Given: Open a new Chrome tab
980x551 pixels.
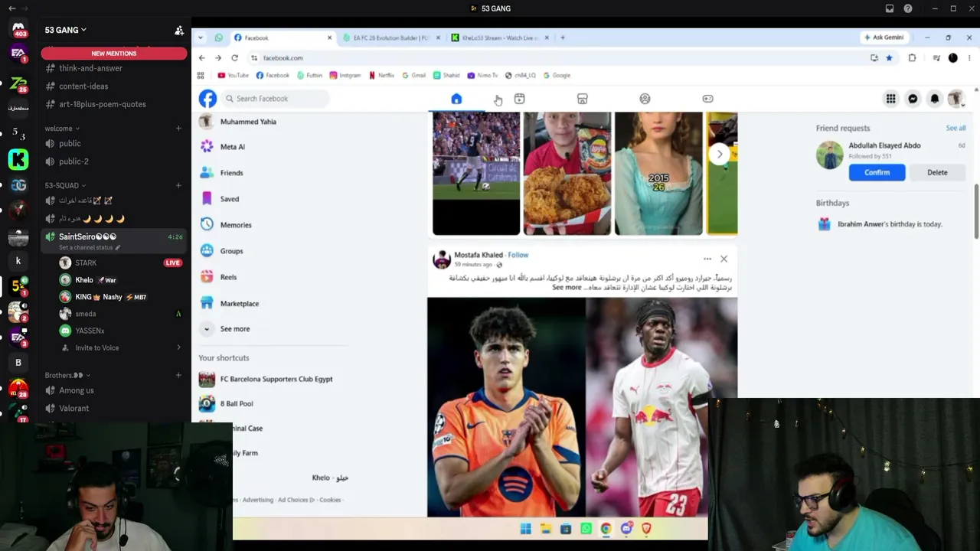Looking at the screenshot, I should click(x=563, y=37).
